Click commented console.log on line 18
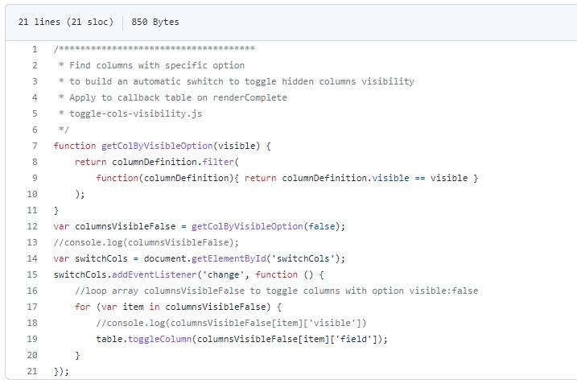Viewport: 577px width, 392px height. coord(231,323)
